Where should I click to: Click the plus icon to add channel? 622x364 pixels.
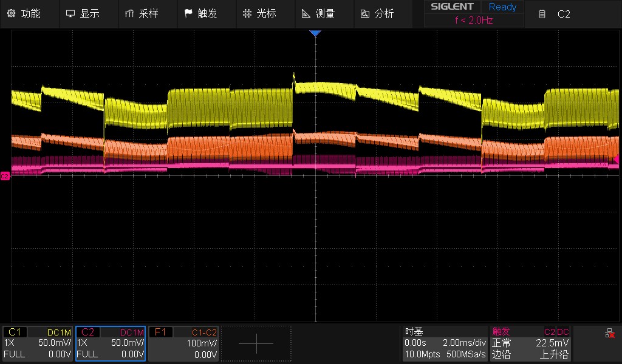click(x=256, y=343)
